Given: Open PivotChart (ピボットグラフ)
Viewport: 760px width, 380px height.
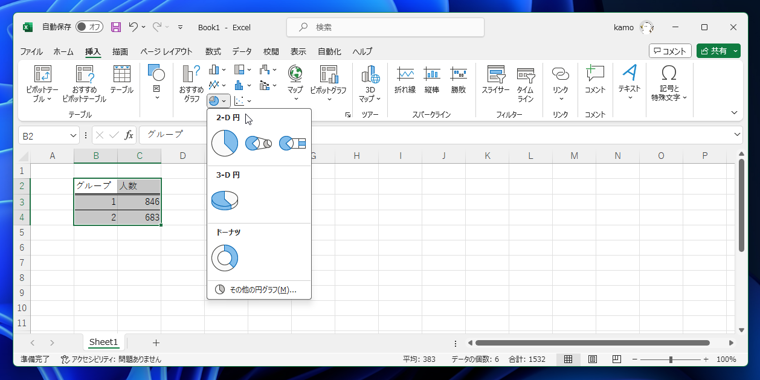Looking at the screenshot, I should 328,83.
